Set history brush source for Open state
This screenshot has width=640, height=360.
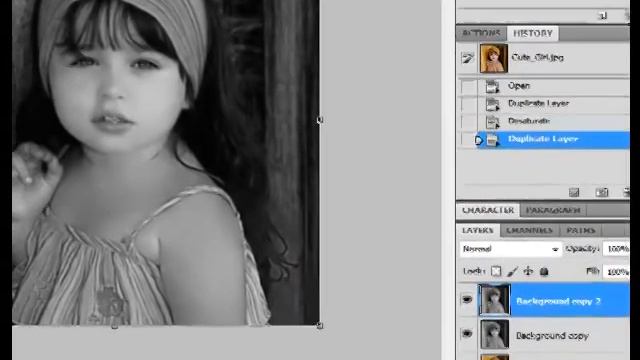(x=469, y=86)
